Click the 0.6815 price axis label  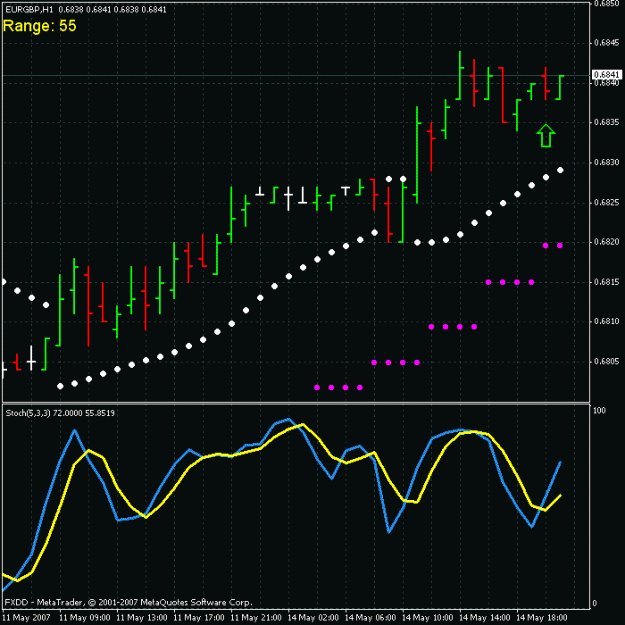(607, 282)
